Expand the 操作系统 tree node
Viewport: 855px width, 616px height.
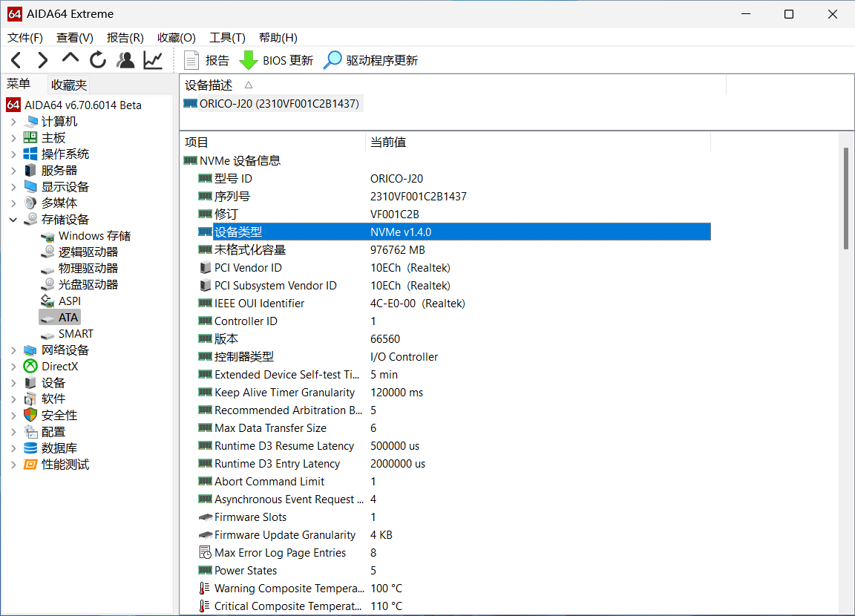13,154
